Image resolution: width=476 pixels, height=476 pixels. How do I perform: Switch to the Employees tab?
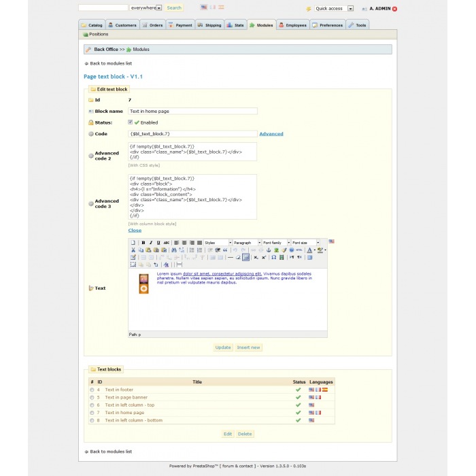293,25
